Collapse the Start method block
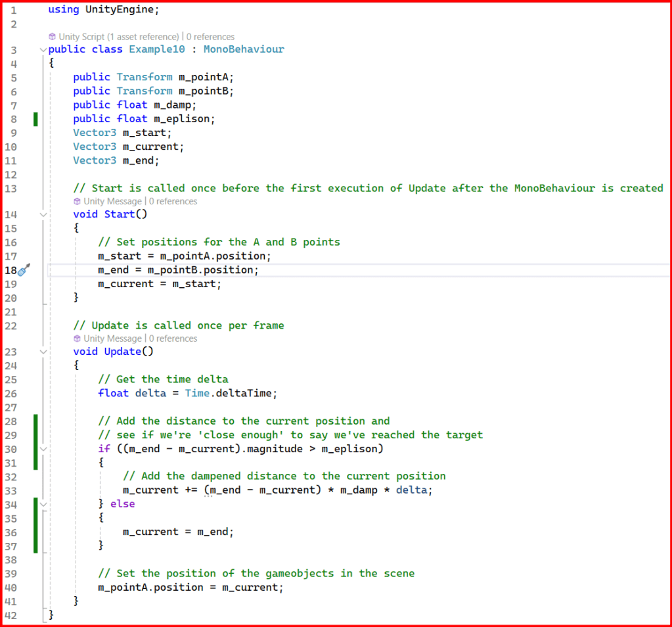This screenshot has width=672, height=627. click(x=43, y=214)
